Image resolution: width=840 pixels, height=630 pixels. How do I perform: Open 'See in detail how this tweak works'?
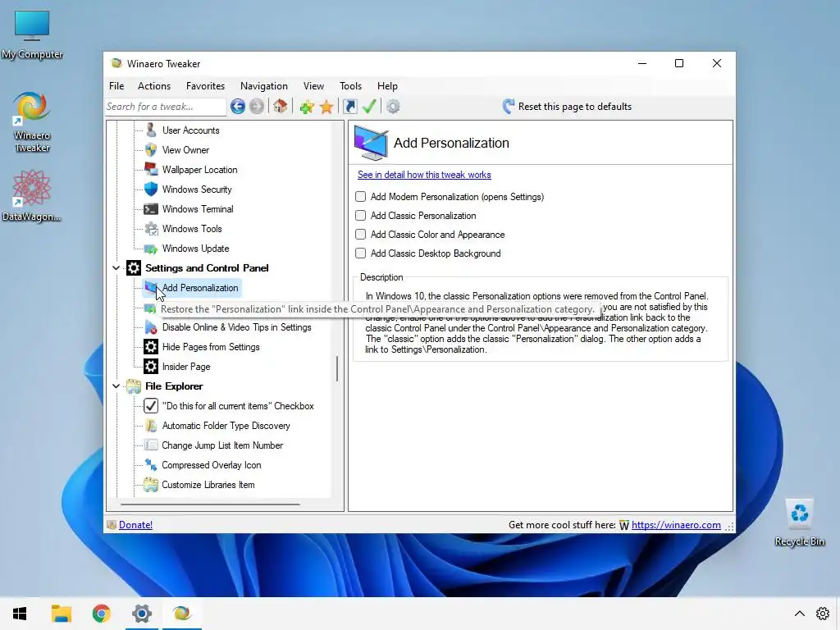pyautogui.click(x=424, y=175)
